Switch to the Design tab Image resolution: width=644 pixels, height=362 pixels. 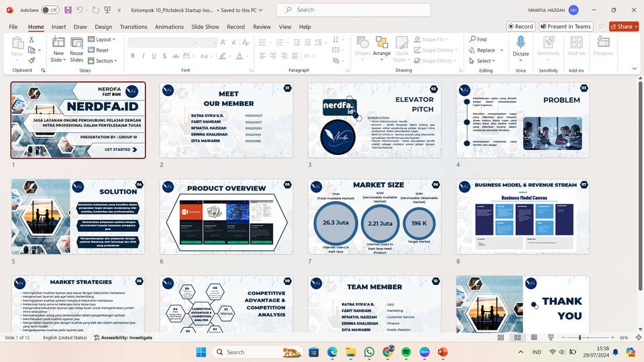(103, 27)
